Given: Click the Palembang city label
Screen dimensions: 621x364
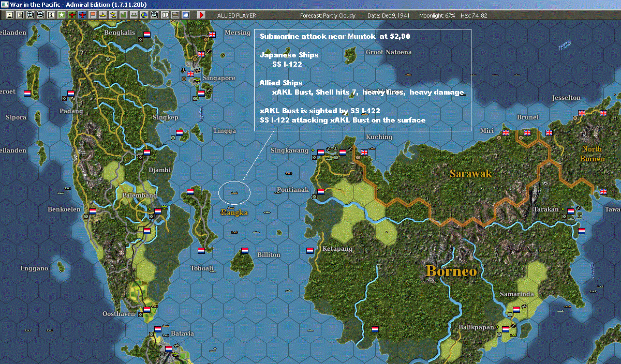Looking at the screenshot, I should point(139,195).
